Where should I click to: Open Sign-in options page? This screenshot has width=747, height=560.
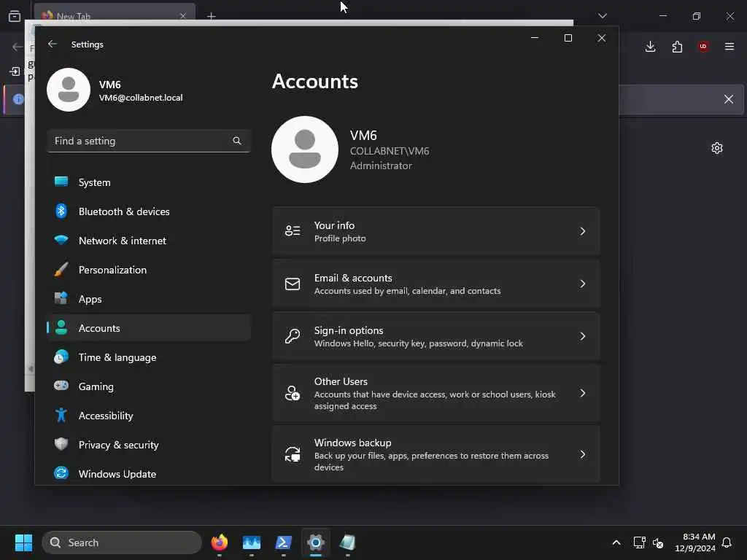click(436, 336)
